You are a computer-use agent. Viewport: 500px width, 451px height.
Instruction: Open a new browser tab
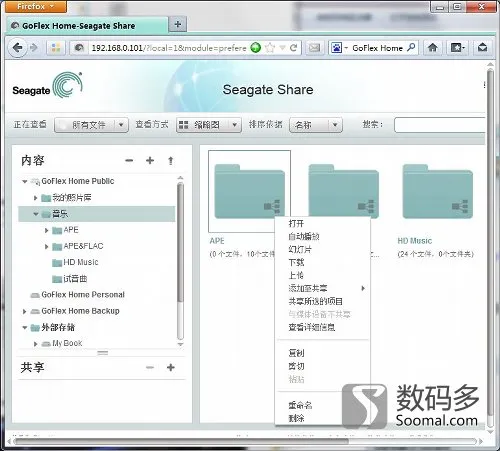tap(178, 24)
